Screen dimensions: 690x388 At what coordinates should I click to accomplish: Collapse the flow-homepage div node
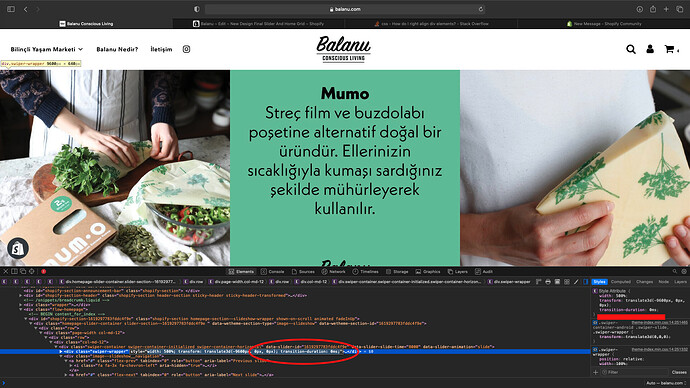(21, 310)
